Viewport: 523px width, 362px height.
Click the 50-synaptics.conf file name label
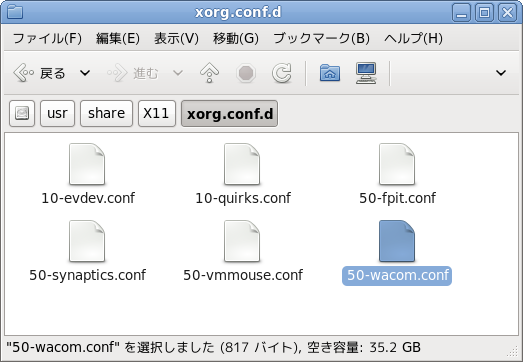click(87, 275)
